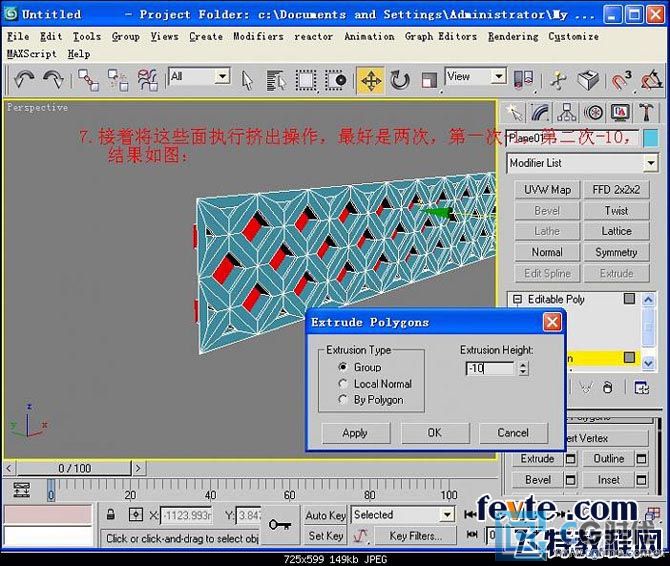Open the File menu
670x566 pixels.
coord(18,36)
